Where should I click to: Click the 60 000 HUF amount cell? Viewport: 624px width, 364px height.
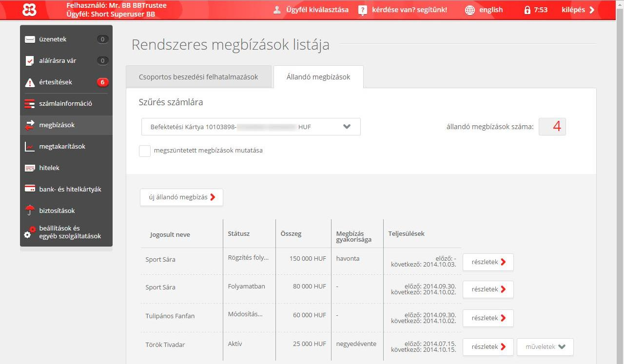pos(310,315)
